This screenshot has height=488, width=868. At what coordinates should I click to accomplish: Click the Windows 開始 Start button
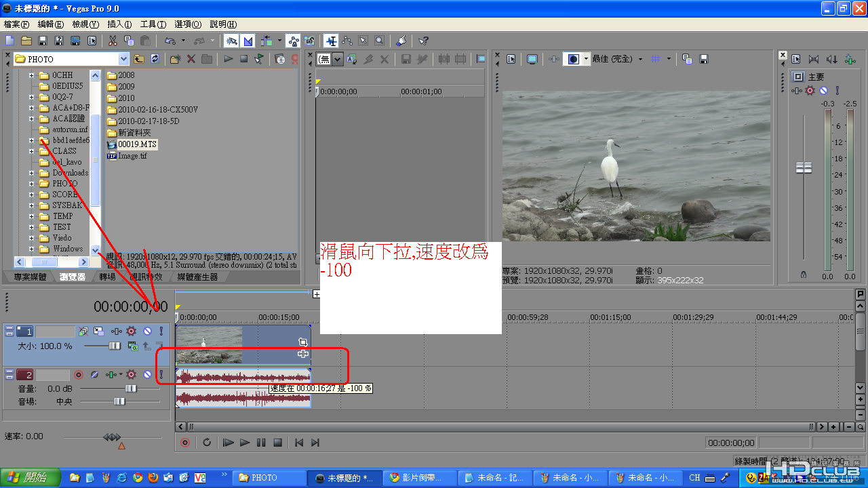tap(31, 477)
